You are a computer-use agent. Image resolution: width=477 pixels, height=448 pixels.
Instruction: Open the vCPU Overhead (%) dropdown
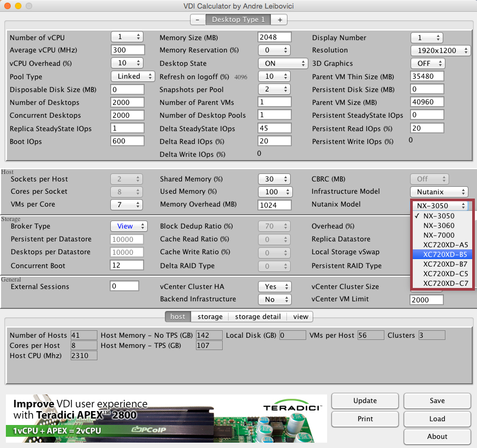click(x=127, y=63)
